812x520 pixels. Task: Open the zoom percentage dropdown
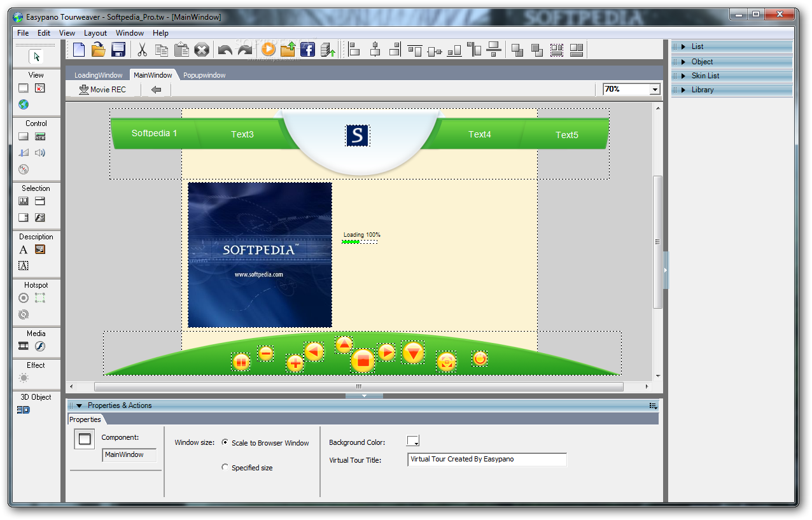[x=655, y=90]
